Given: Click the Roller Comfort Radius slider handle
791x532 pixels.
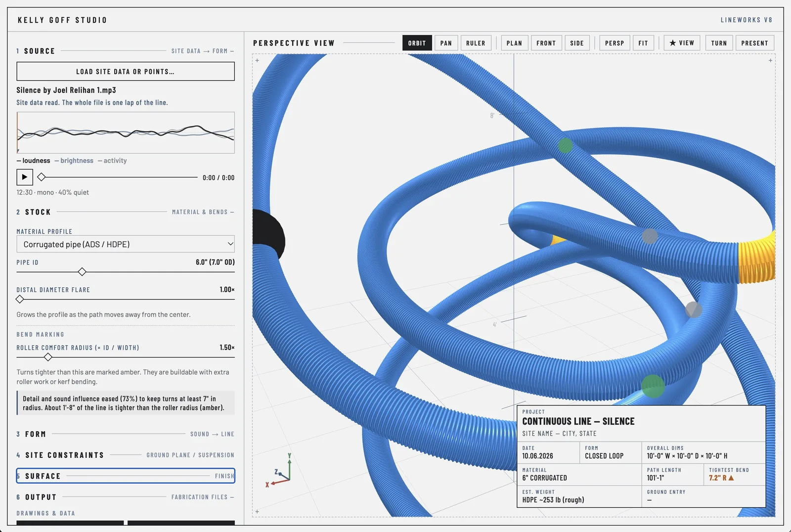Looking at the screenshot, I should [48, 357].
